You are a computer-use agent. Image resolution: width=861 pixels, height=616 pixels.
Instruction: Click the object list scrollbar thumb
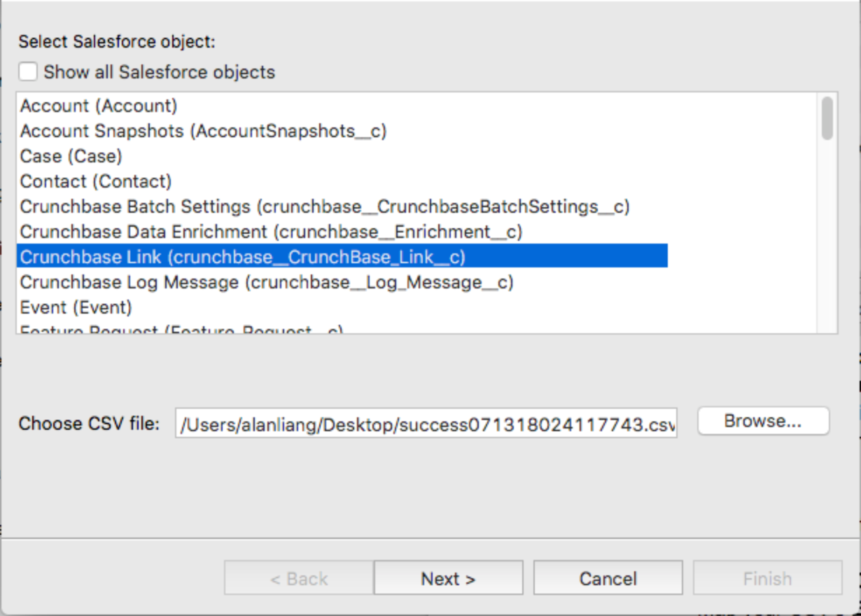(x=827, y=118)
